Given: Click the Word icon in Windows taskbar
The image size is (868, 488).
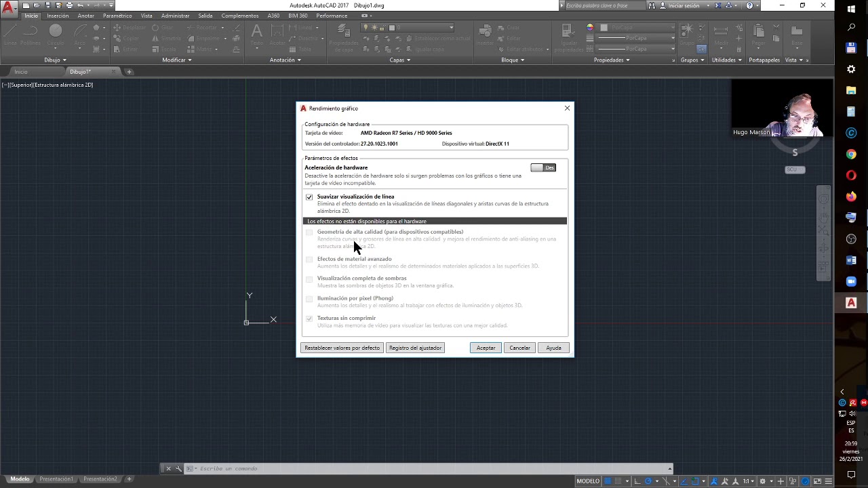Looking at the screenshot, I should 851,260.
